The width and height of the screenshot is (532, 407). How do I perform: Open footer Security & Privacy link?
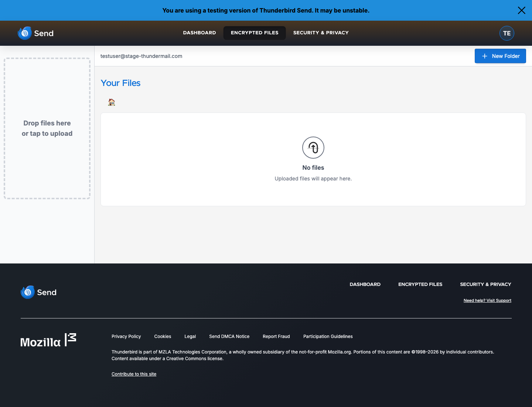(x=485, y=284)
